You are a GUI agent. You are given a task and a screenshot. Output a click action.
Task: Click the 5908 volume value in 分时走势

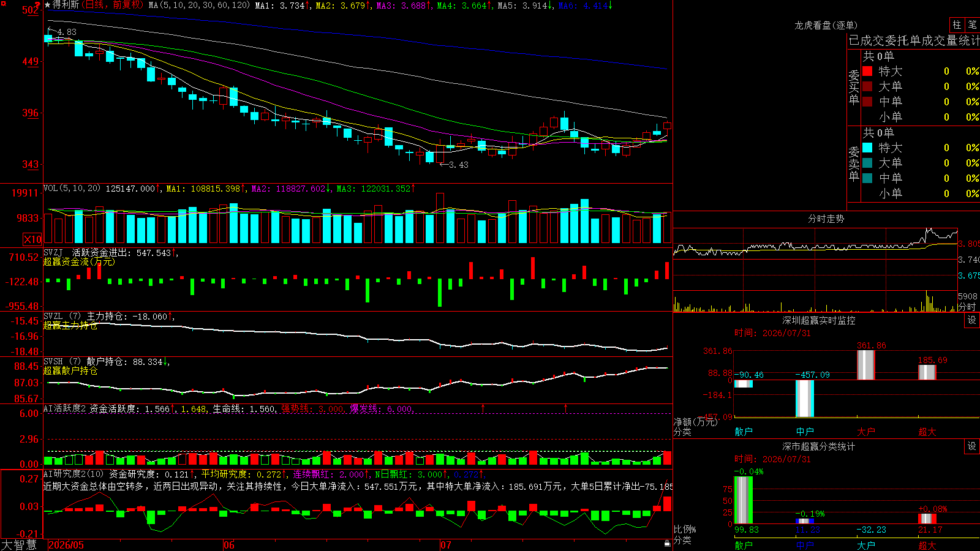[968, 296]
